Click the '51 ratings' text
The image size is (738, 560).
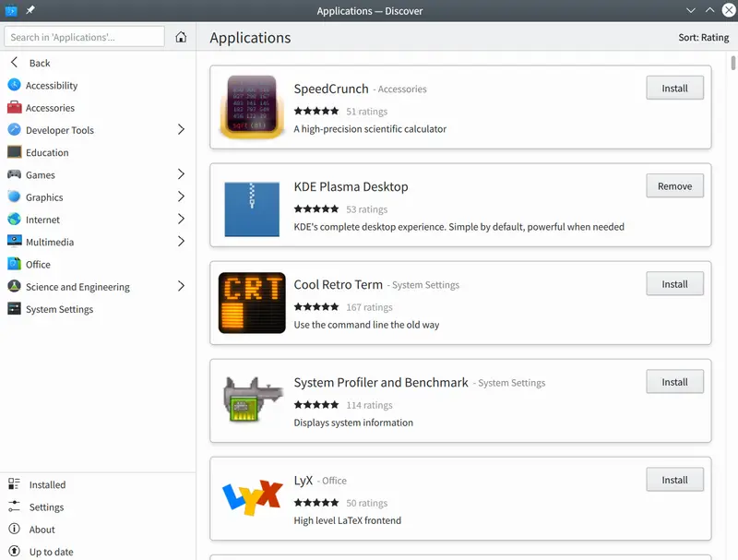[x=366, y=112]
